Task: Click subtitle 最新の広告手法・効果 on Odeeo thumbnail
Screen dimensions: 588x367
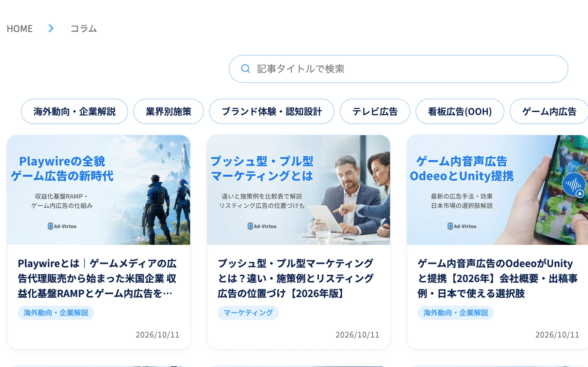Action: coord(462,196)
